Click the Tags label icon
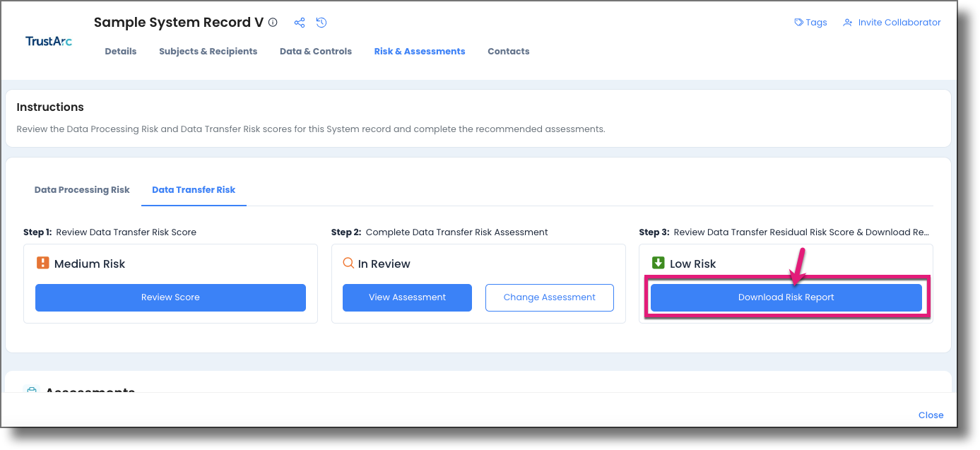980x450 pixels. (x=799, y=23)
